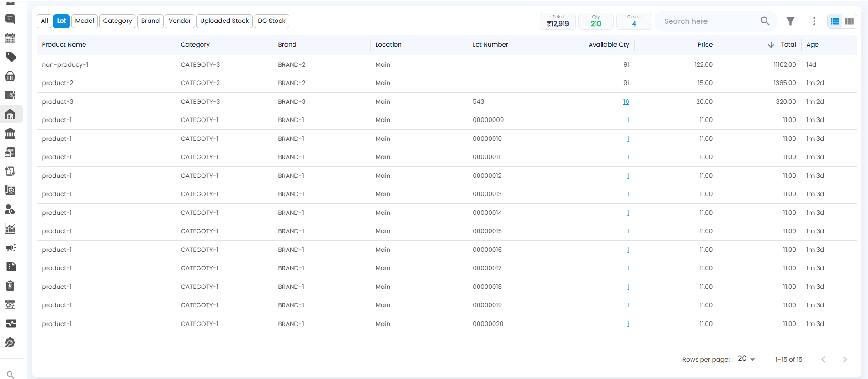868x379 pixels.
Task: Switch to grid view layout
Action: [x=849, y=21]
